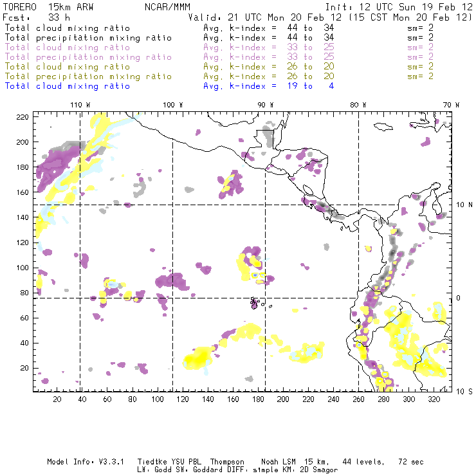Viewport: 476px width, 476px height.
Task: Click the 'Noah LSM' model info text
Action: [x=279, y=462]
